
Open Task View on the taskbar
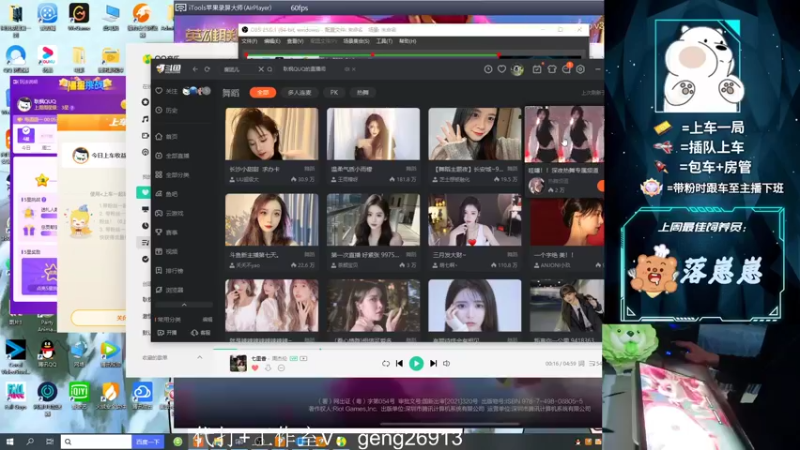point(49,442)
